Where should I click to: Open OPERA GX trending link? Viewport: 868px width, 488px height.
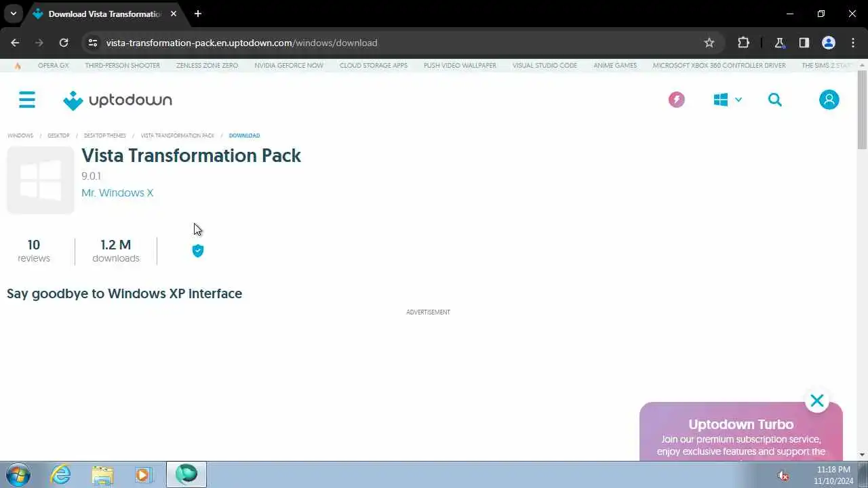54,66
